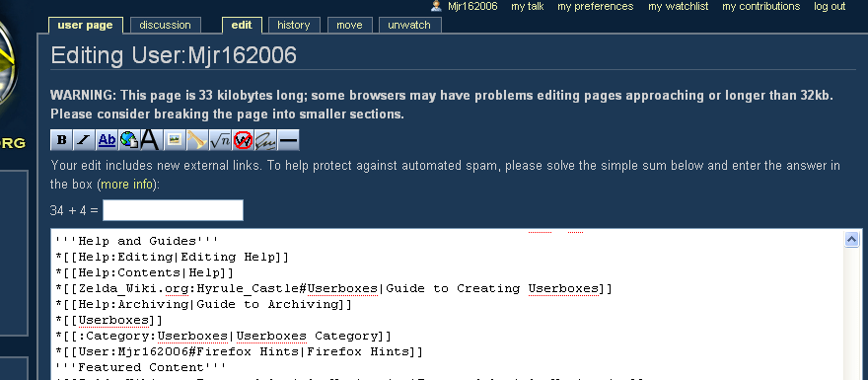Screen dimensions: 868x380
Task: Insert external link globe icon
Action: point(129,140)
